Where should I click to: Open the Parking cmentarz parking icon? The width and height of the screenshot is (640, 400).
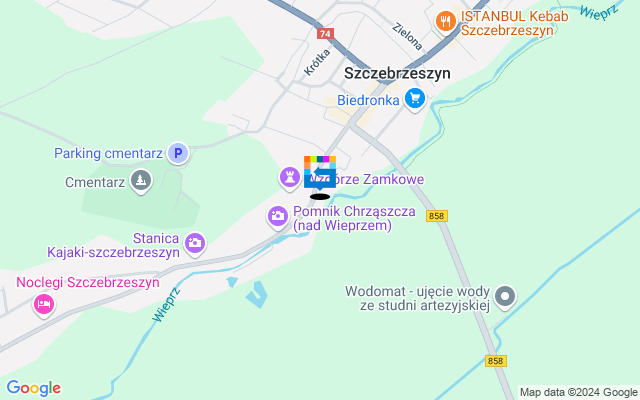178,153
